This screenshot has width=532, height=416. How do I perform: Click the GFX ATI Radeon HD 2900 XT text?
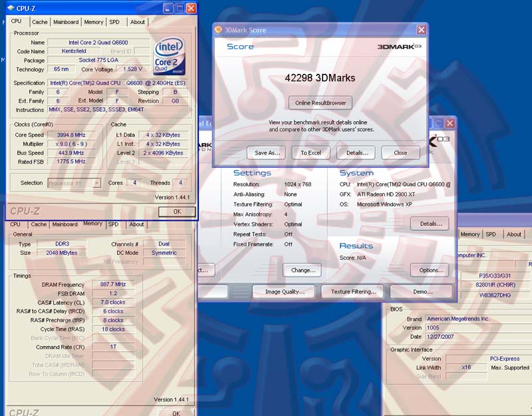[x=386, y=194]
